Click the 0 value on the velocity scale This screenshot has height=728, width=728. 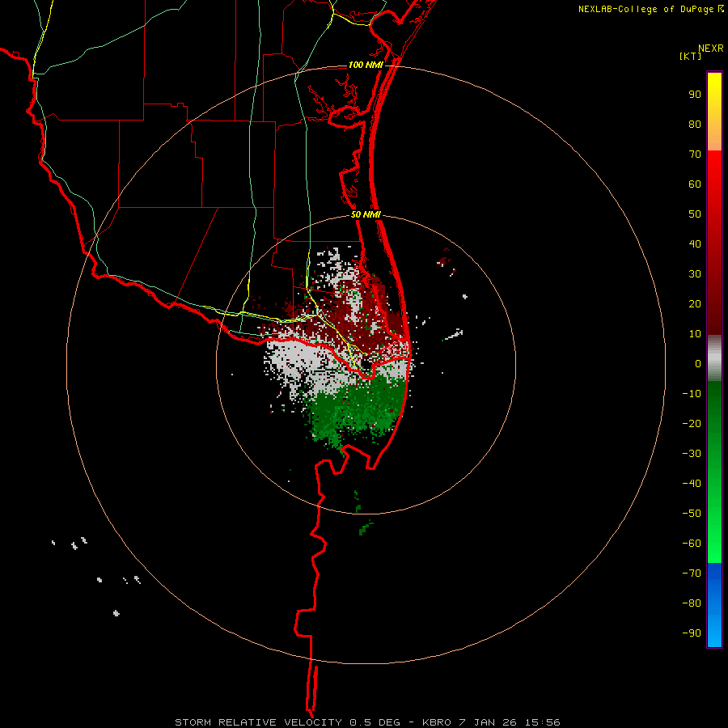pyautogui.click(x=698, y=363)
